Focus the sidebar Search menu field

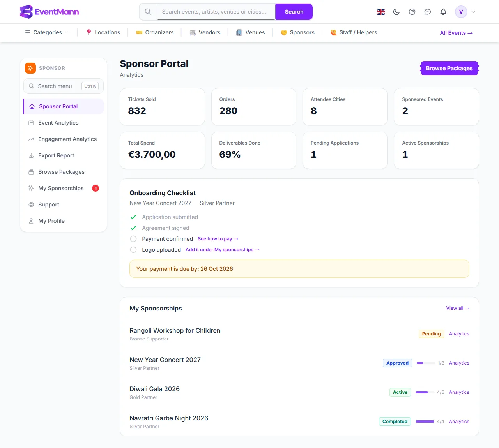coord(64,86)
